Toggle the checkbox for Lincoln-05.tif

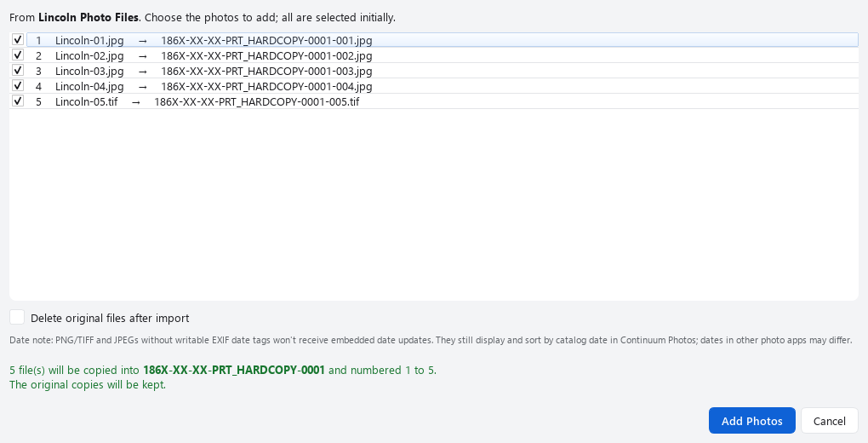pos(18,101)
